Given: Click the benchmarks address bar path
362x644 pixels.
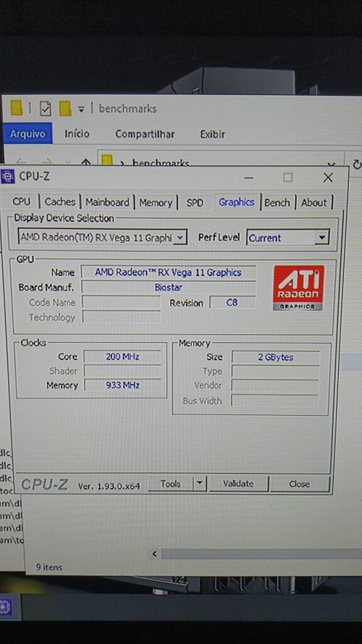Looking at the screenshot, I should click(x=161, y=163).
